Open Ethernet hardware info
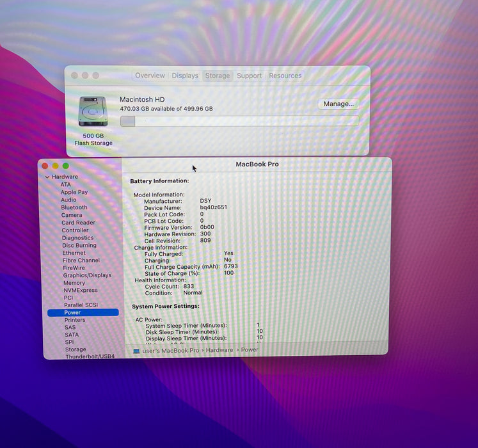478x448 pixels. (74, 253)
